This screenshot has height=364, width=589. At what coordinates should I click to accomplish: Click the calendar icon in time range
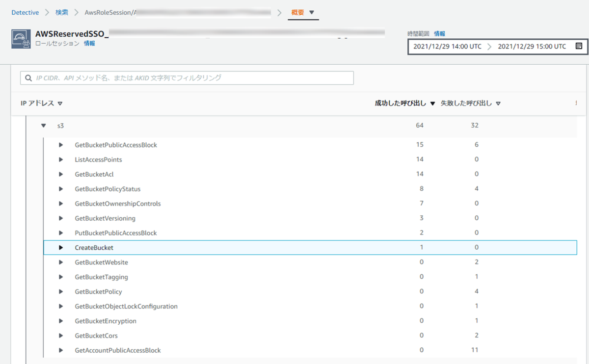[579, 46]
